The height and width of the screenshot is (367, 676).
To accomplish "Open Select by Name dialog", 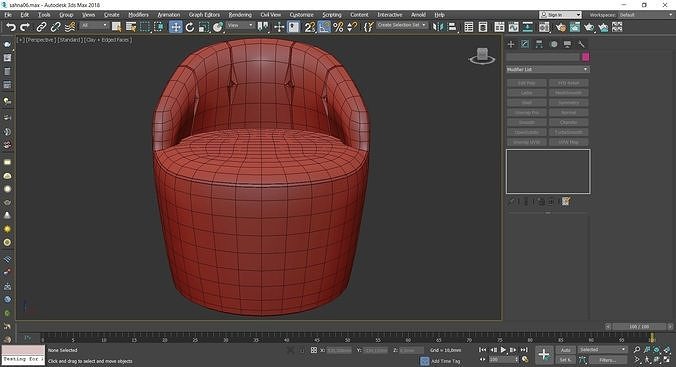I will [131, 27].
